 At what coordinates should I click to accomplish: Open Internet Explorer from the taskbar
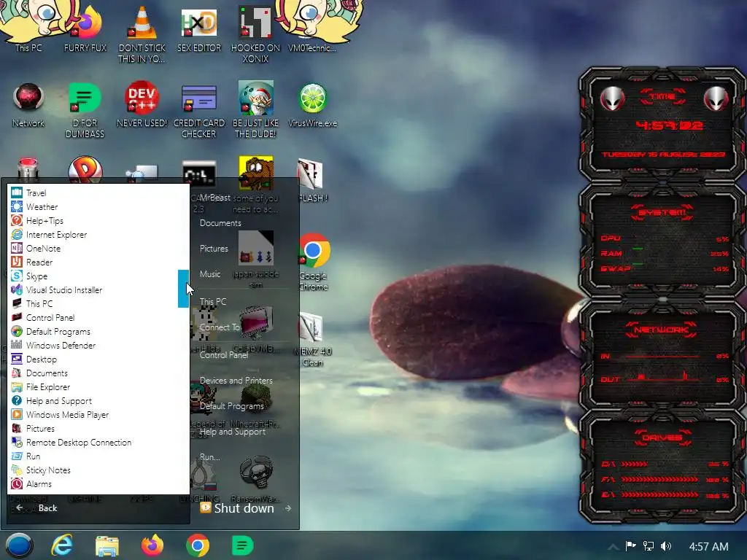click(x=62, y=545)
